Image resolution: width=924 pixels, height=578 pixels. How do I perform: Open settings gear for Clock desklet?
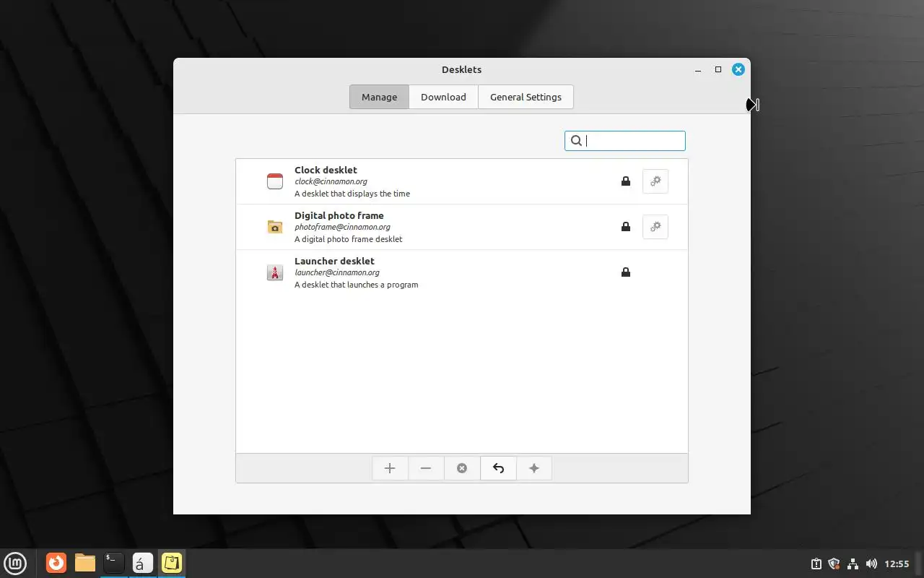coord(655,181)
